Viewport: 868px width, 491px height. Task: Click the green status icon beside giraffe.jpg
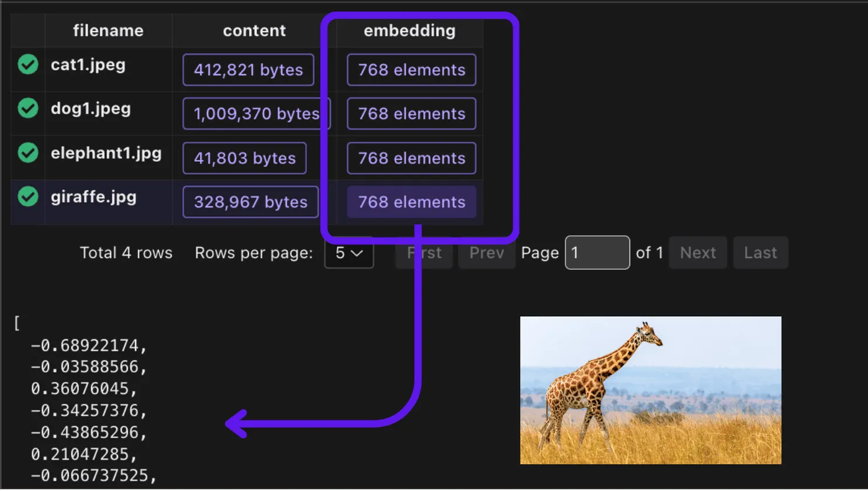point(27,197)
